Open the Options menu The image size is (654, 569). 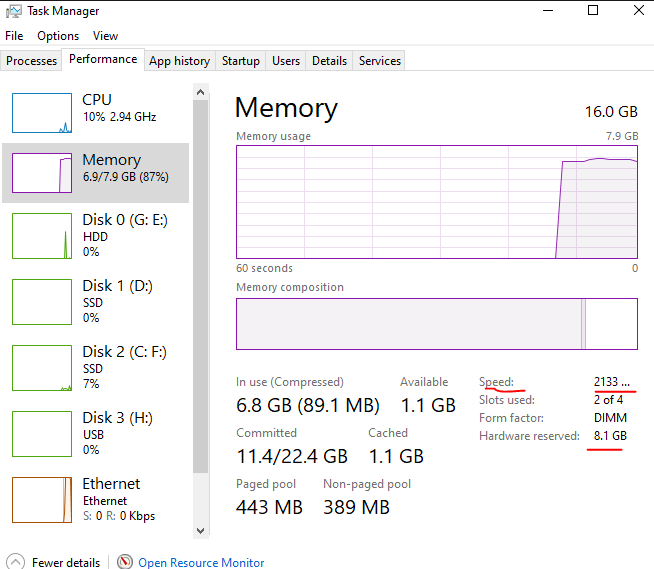(x=58, y=36)
